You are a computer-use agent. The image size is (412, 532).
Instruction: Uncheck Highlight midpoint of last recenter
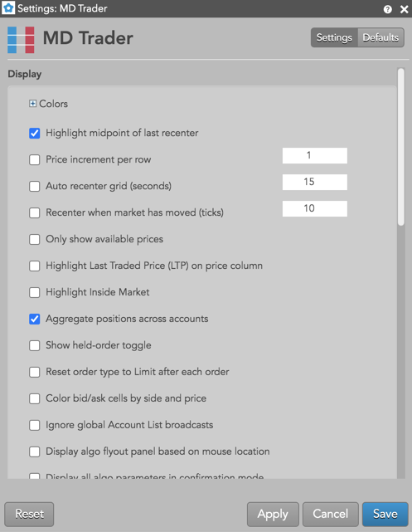coord(35,133)
